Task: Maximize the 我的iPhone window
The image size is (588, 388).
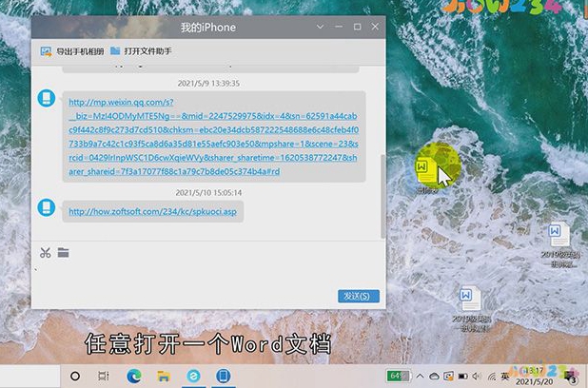Action: click(357, 27)
